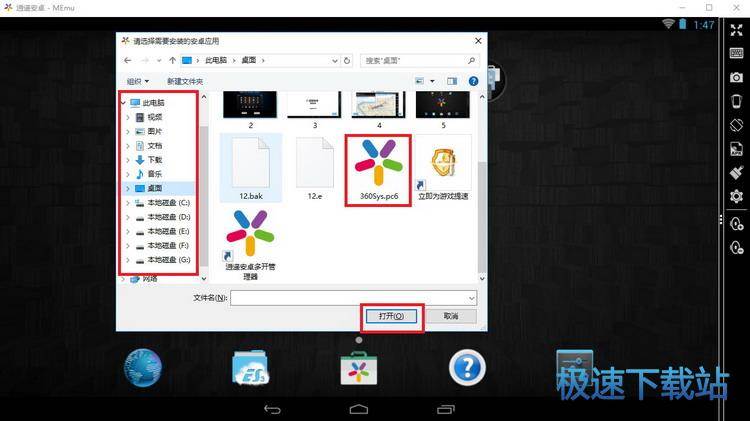Rotate the emulator screen icon
The image size is (750, 421).
tap(737, 125)
